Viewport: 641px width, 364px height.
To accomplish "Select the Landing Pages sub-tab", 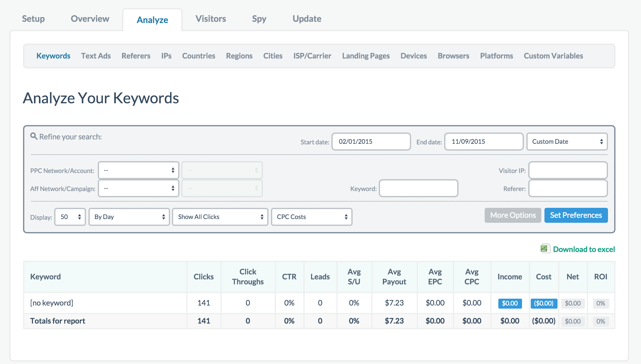I will [366, 56].
